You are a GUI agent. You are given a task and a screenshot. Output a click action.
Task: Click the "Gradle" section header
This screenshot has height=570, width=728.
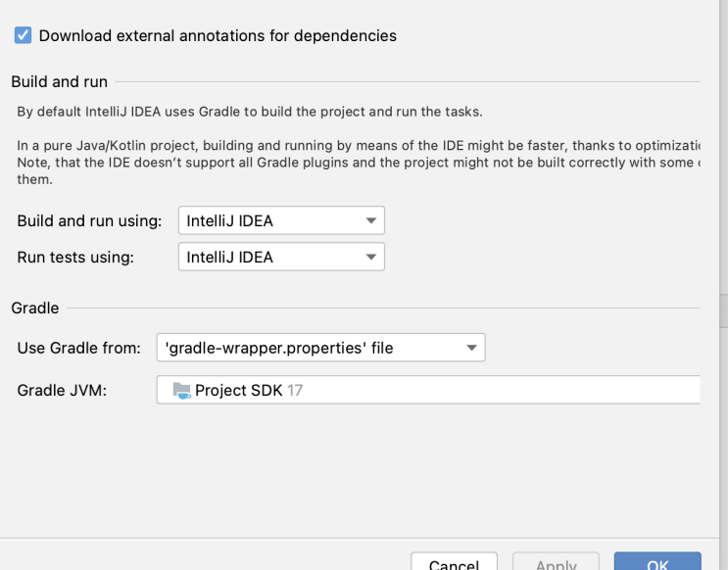[35, 308]
